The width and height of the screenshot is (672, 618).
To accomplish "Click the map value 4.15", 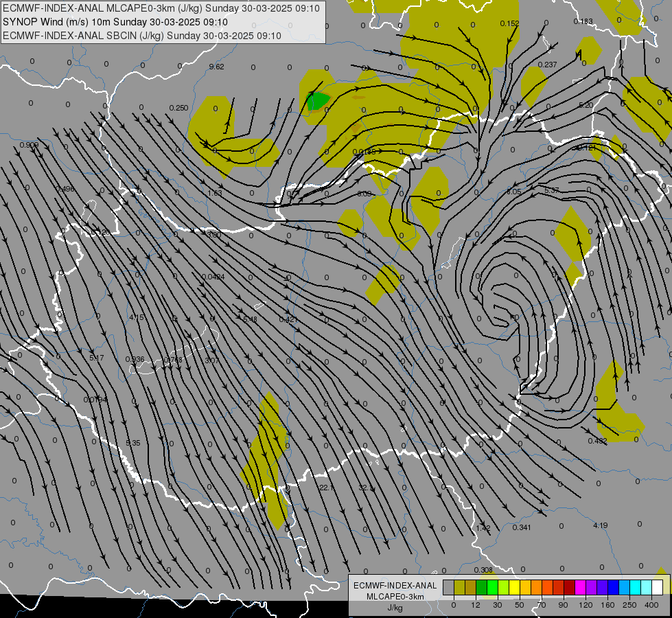I will click(x=137, y=317).
